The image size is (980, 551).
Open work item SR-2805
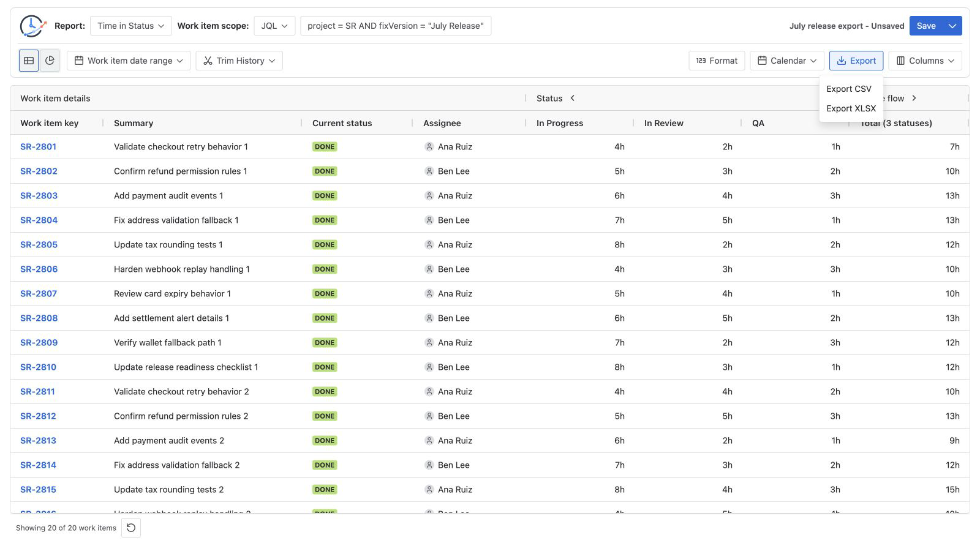pyautogui.click(x=39, y=245)
